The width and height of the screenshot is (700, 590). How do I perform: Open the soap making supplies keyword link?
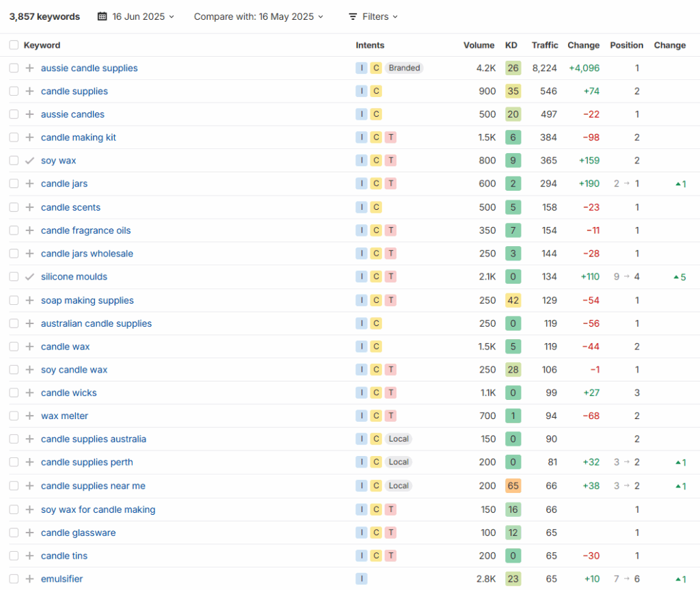click(87, 300)
